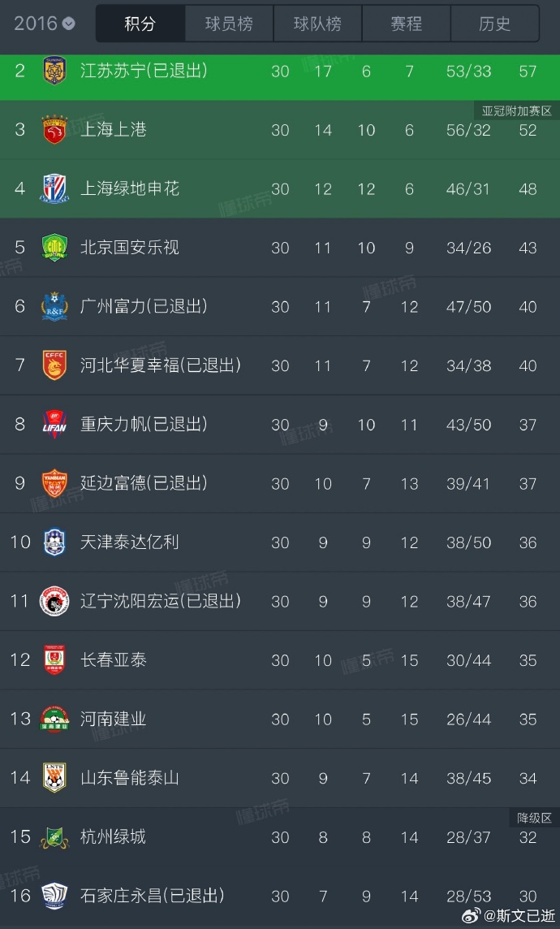
Task: Click the 延边富德 team crest
Action: point(54,483)
